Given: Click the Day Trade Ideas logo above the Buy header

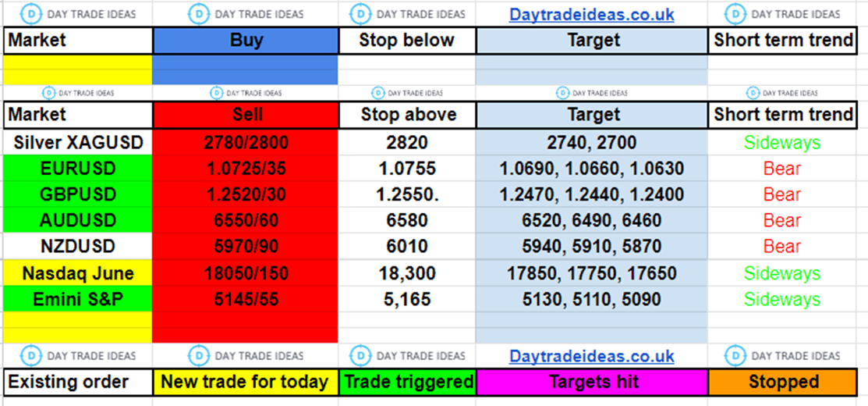Looking at the screenshot, I should point(200,14).
